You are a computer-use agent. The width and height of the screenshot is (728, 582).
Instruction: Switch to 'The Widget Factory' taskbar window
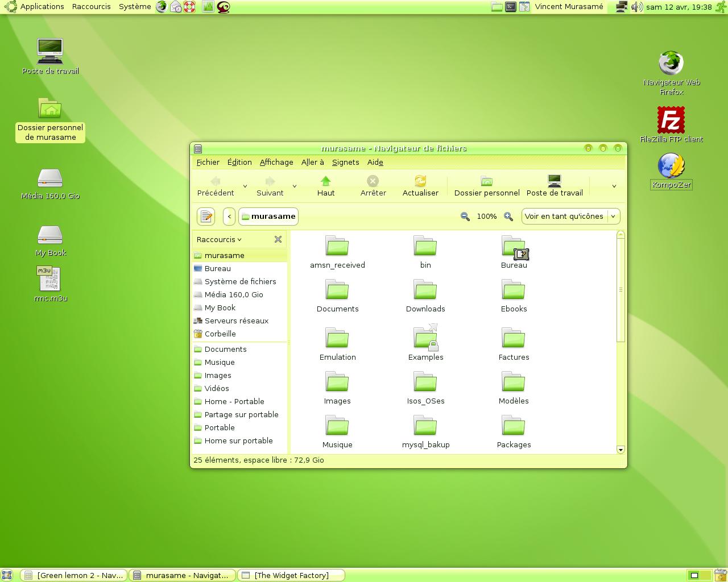(291, 575)
